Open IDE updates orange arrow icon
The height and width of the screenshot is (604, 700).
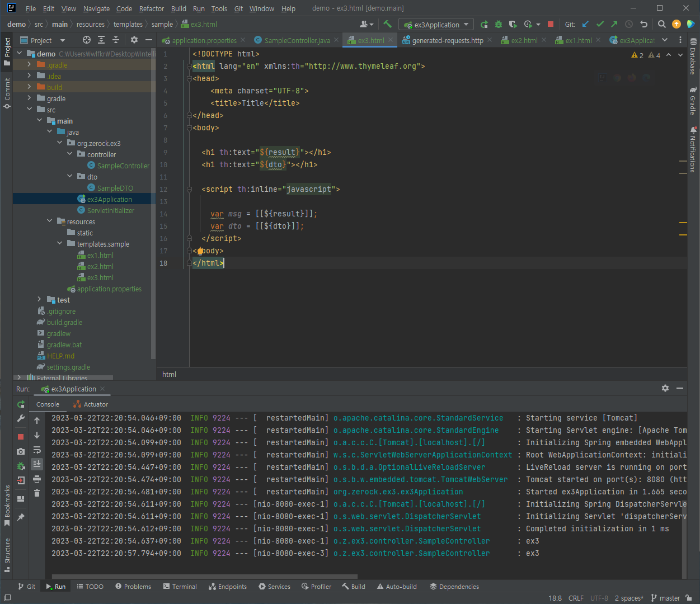(676, 24)
